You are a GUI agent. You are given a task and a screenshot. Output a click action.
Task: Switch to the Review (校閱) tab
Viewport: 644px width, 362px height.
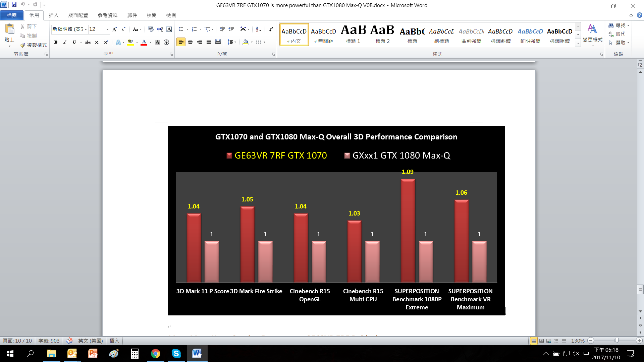pyautogui.click(x=151, y=15)
